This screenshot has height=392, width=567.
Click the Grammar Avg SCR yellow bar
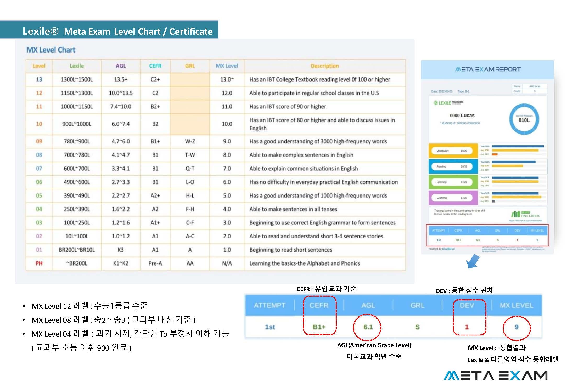517,197
